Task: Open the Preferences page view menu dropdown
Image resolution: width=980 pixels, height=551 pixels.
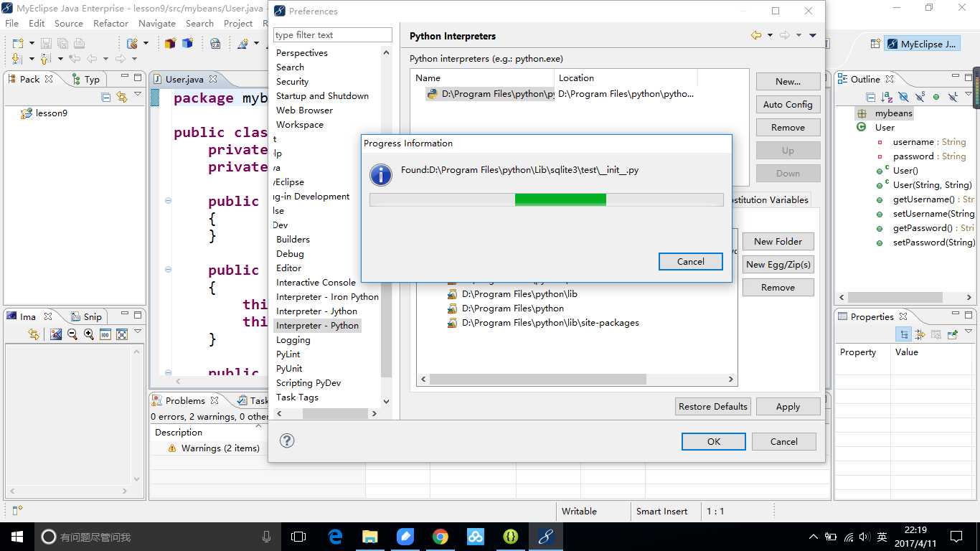Action: click(x=813, y=35)
